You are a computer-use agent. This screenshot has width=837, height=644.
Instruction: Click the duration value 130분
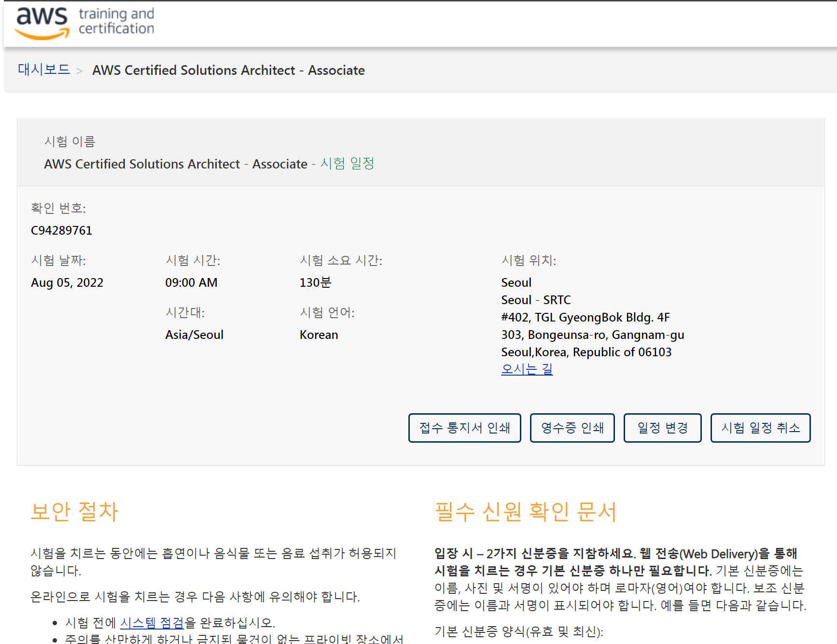(x=315, y=282)
